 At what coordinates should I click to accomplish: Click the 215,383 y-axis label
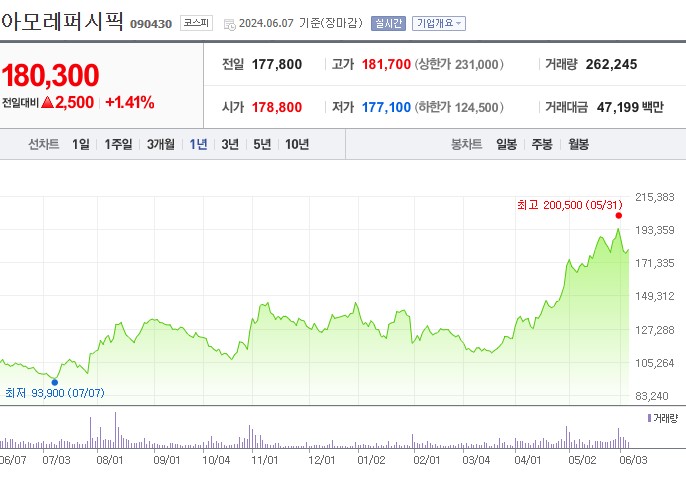(655, 197)
